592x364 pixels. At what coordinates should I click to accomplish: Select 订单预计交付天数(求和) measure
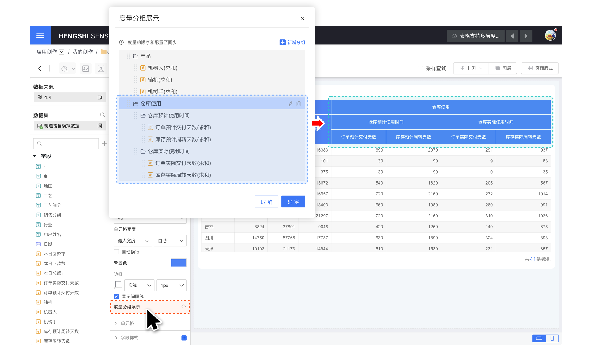tap(212, 127)
